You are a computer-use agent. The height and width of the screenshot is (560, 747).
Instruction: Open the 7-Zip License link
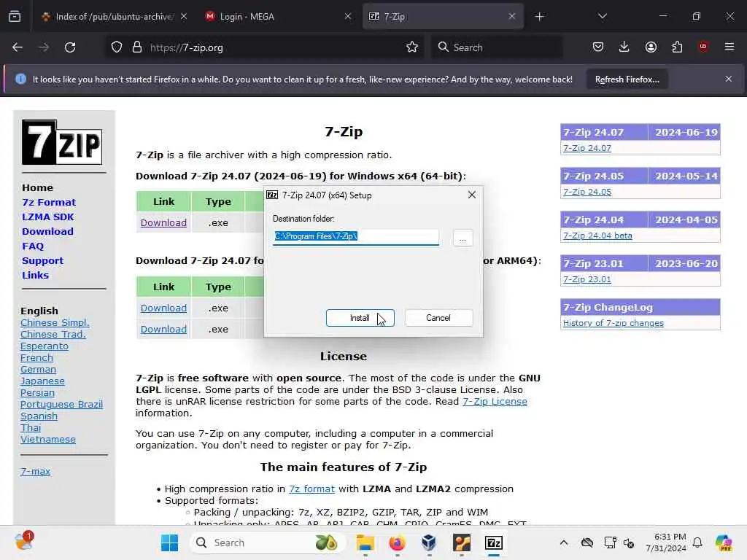(495, 402)
